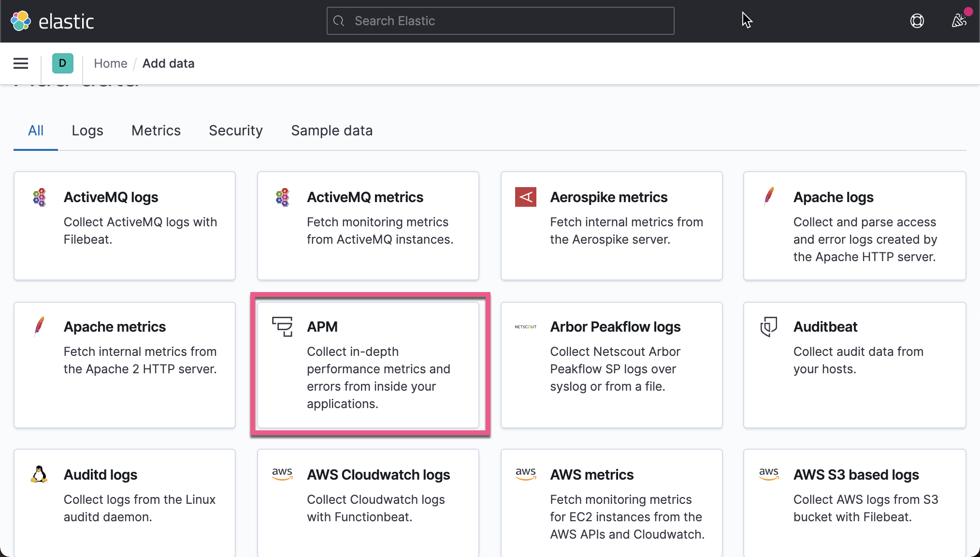Click the Apache feather icon on Apache logs
The image size is (980, 557).
(769, 197)
